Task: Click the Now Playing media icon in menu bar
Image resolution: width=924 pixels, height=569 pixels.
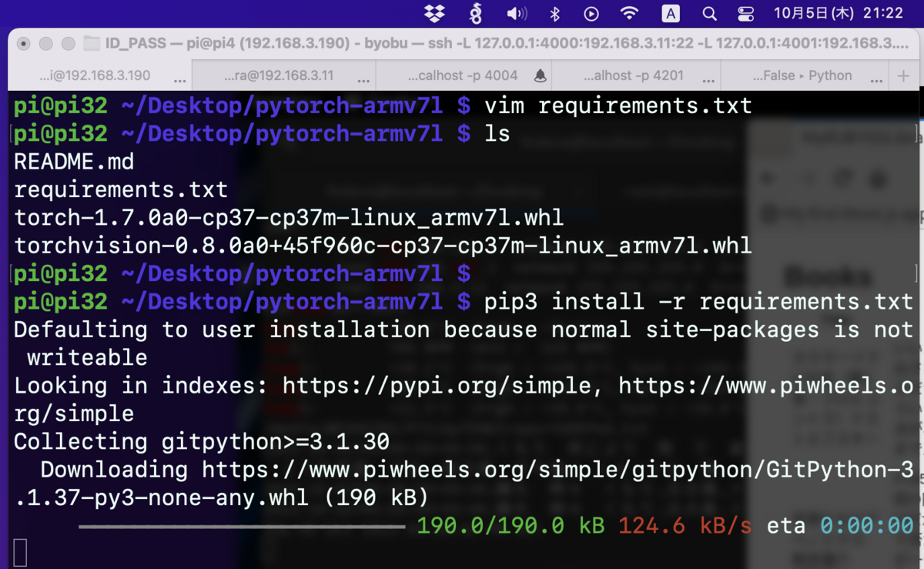Action: click(592, 13)
